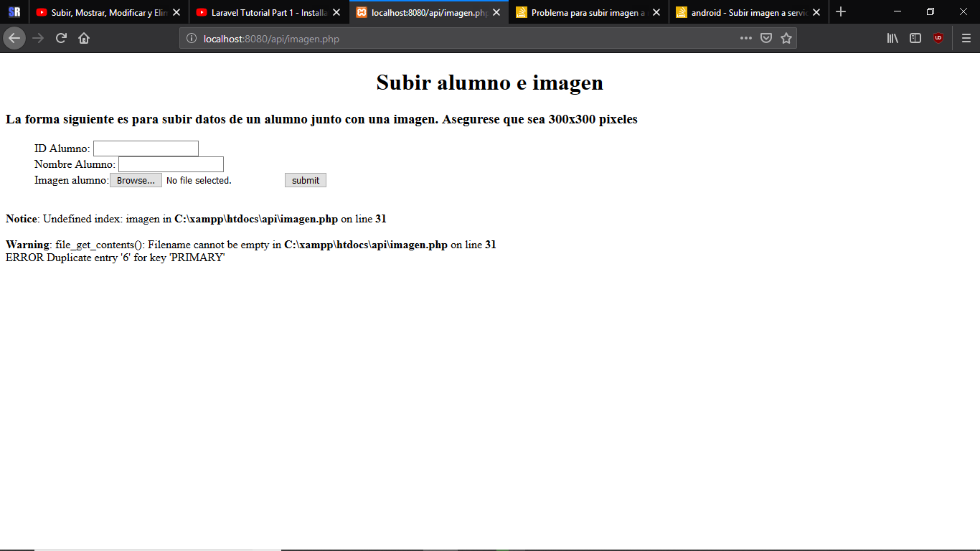This screenshot has height=551, width=980.
Task: Click the 'No file selected.' text
Action: pos(199,181)
